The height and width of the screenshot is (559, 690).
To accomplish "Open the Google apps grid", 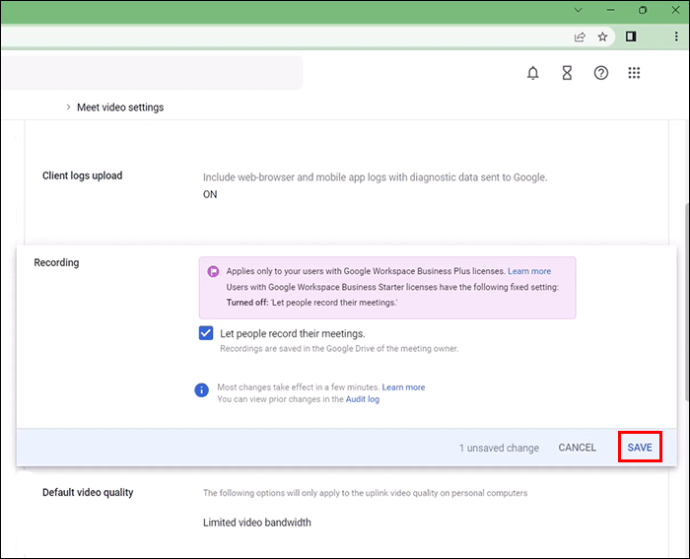I will [x=634, y=73].
